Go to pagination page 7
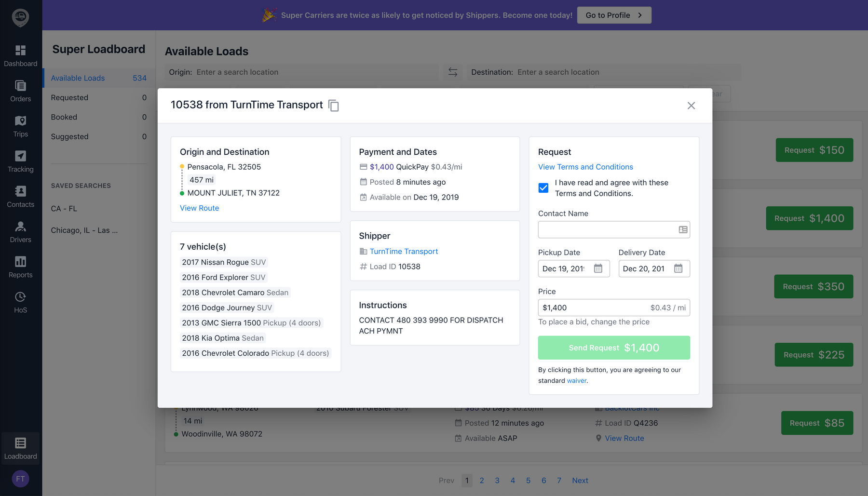The height and width of the screenshot is (496, 868). pos(559,481)
